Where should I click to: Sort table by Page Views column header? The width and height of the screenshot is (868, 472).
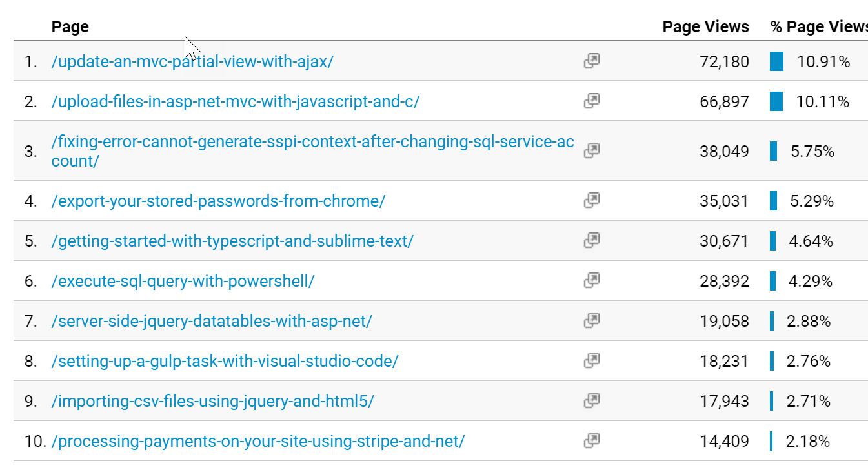tap(705, 27)
